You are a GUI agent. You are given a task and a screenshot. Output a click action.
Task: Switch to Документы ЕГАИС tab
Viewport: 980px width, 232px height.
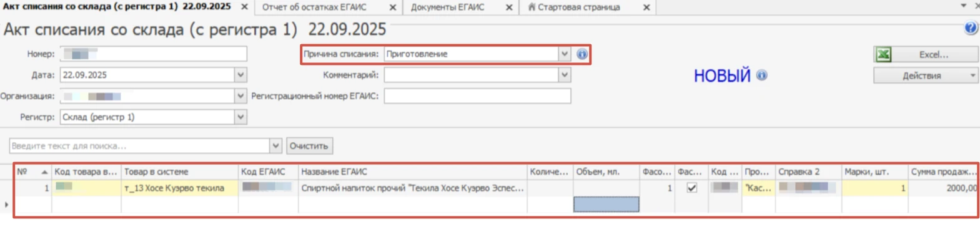[x=447, y=7]
